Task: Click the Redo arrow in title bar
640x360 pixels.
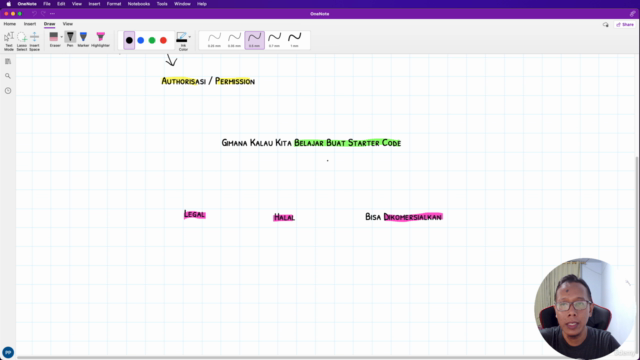Action: pos(43,14)
